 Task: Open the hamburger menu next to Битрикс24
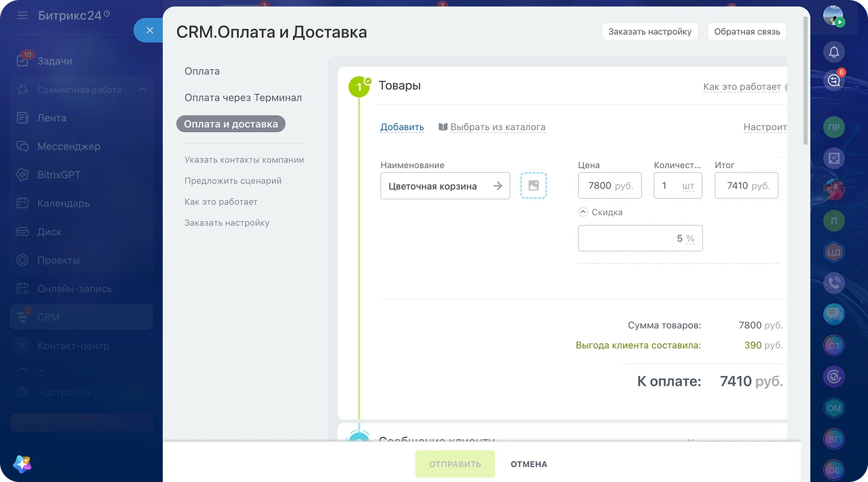22,15
